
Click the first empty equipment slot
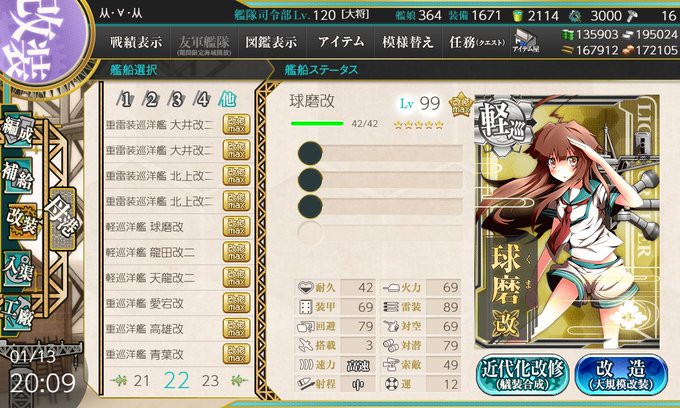pos(381,153)
